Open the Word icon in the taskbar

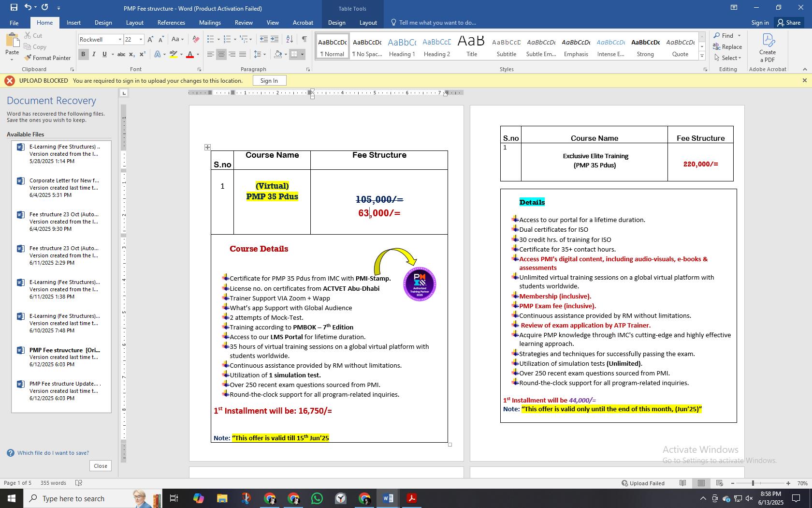(388, 498)
